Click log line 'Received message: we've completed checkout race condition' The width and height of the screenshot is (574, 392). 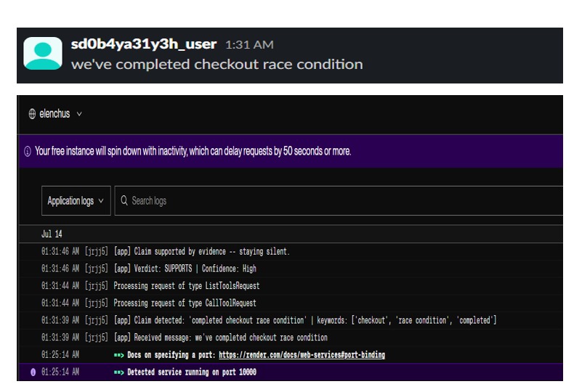pos(220,338)
